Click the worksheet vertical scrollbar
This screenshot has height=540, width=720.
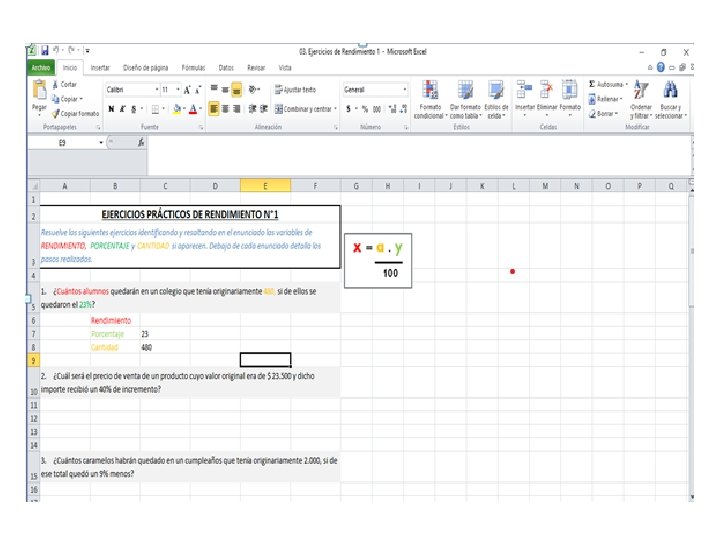[691, 340]
